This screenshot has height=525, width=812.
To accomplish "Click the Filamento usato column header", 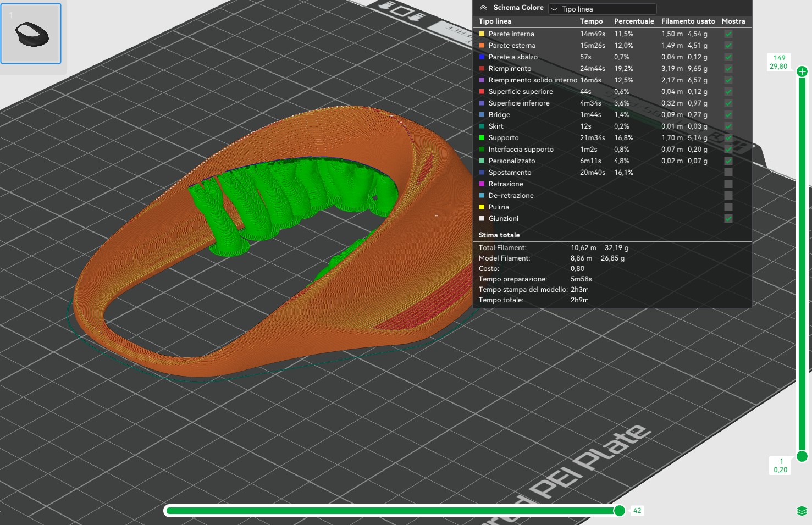I will pyautogui.click(x=688, y=21).
